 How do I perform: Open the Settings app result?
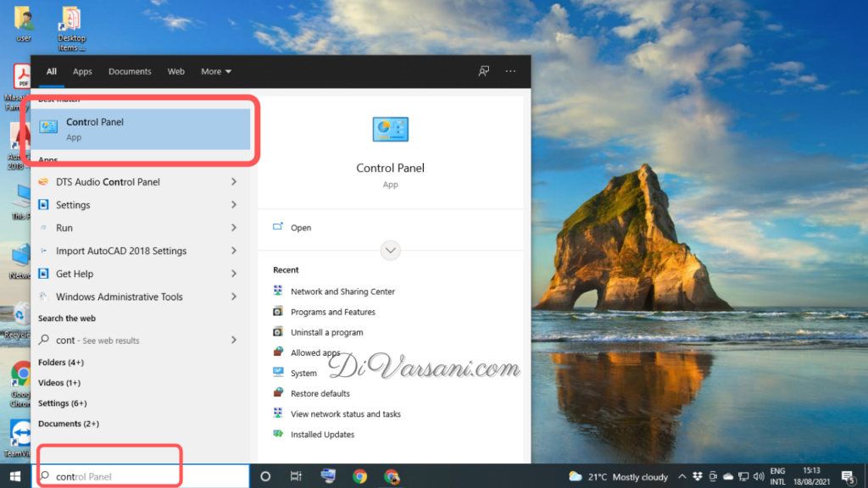pos(73,205)
